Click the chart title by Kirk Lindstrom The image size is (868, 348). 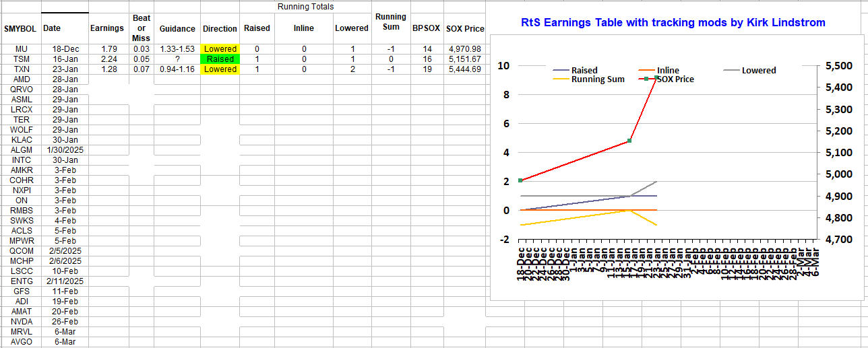pos(673,23)
